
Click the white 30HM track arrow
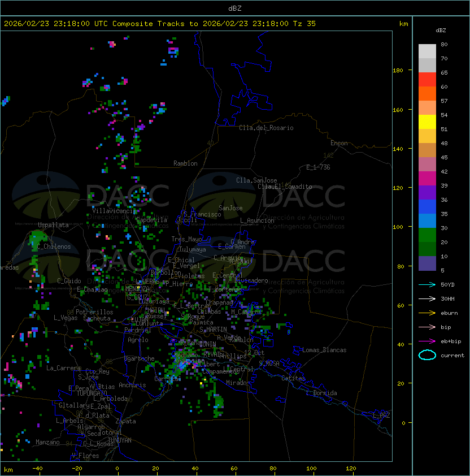(x=427, y=298)
